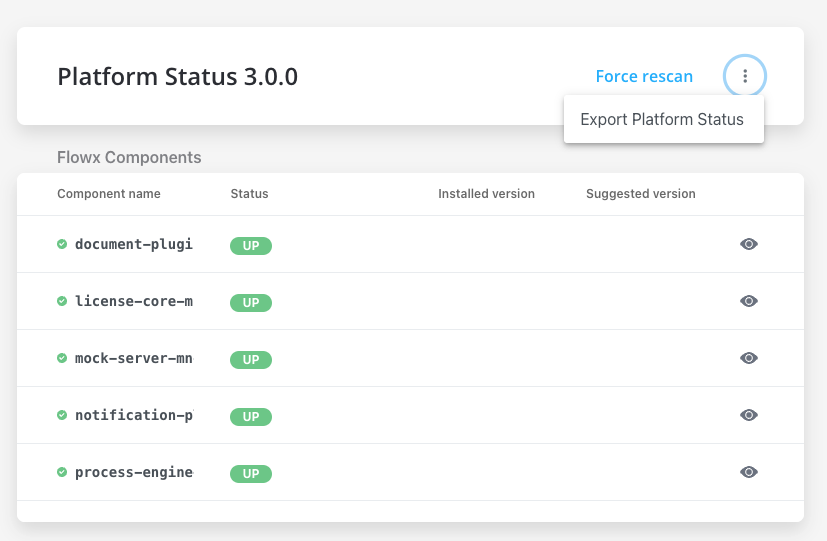
Task: Click green check icon beside mock-server
Action: [62, 358]
